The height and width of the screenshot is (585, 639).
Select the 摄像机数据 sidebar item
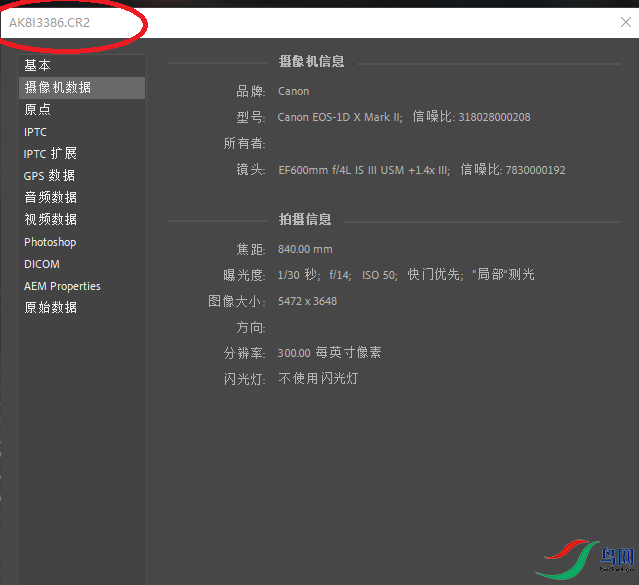click(x=58, y=88)
